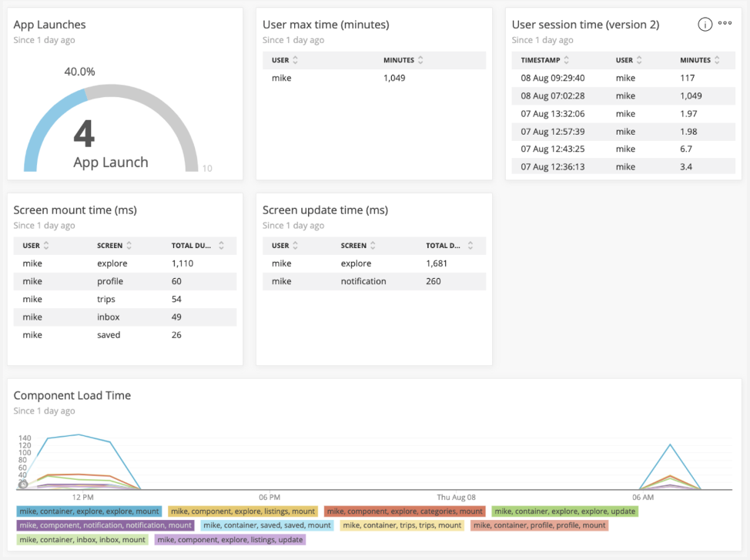Screen dimensions: 750x560
Task: Sort Screen update time table by SCREEN
Action: (x=358, y=246)
